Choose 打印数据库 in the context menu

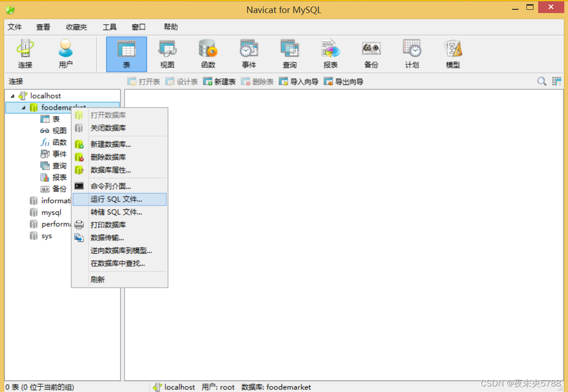point(119,225)
